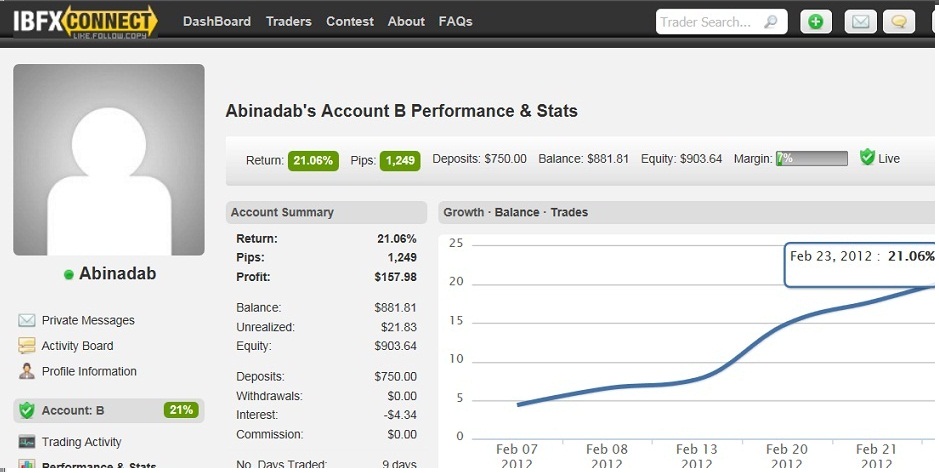Click the Trading Activity monitor icon
The height and width of the screenshot is (473, 939).
click(26, 442)
